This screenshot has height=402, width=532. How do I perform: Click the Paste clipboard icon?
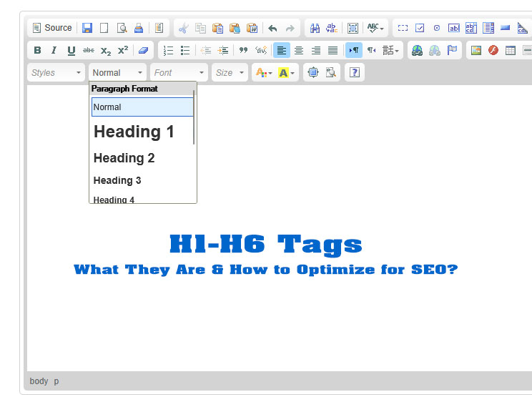tap(217, 28)
